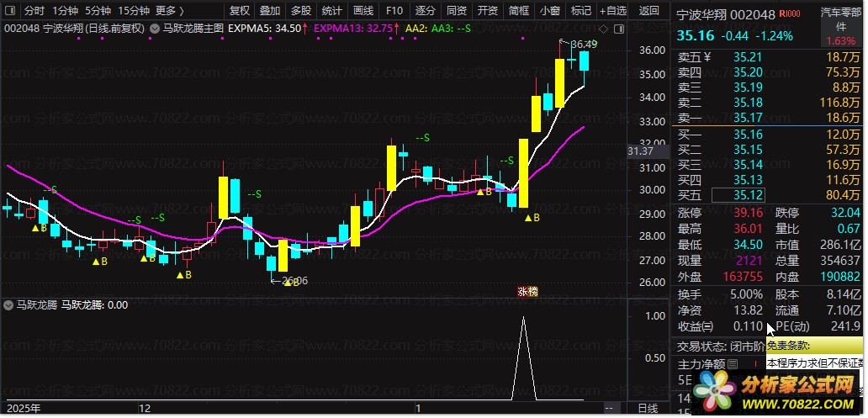Activate the 画线 drawing tool

(363, 11)
